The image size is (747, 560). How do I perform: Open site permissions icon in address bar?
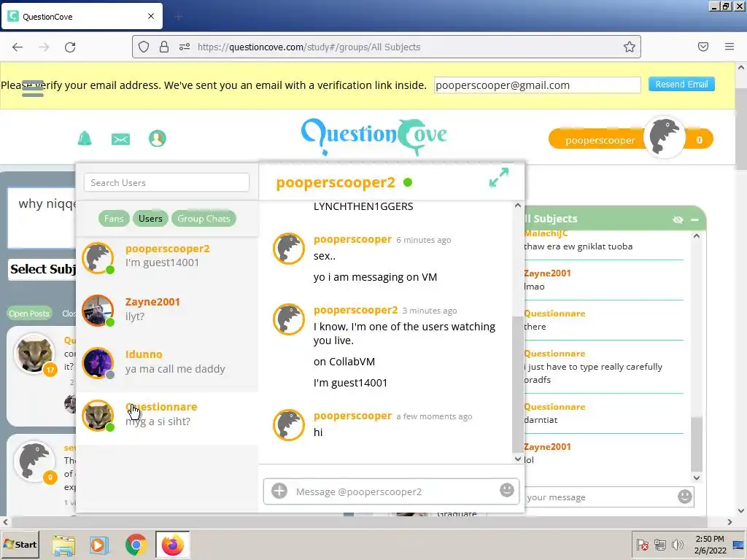(x=185, y=47)
